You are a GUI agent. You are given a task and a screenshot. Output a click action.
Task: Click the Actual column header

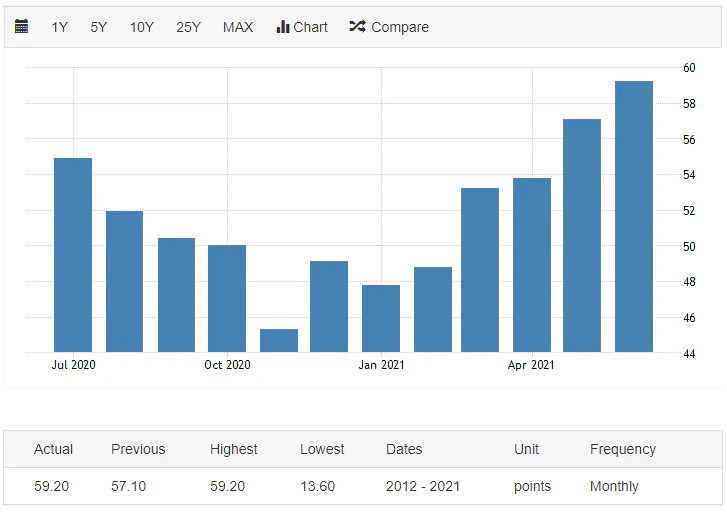pos(53,449)
